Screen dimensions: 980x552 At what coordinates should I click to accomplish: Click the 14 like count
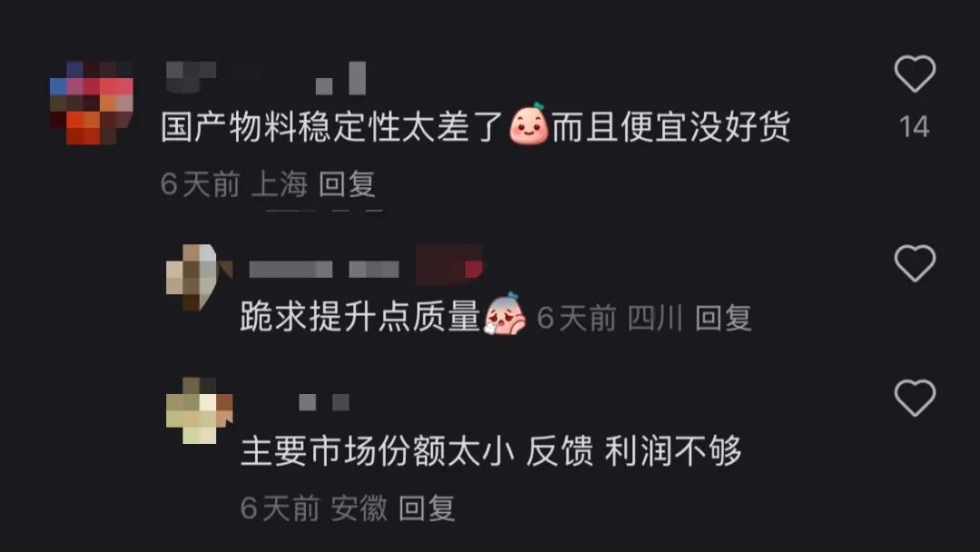point(915,127)
